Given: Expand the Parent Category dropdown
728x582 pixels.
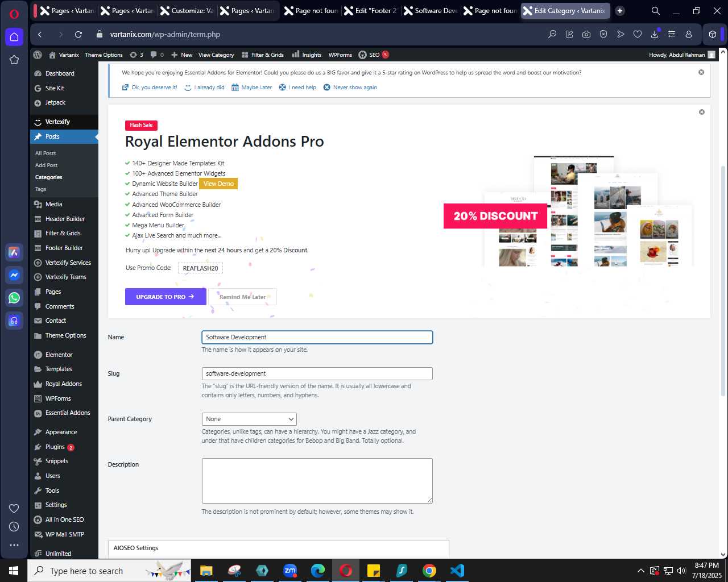Looking at the screenshot, I should point(249,419).
